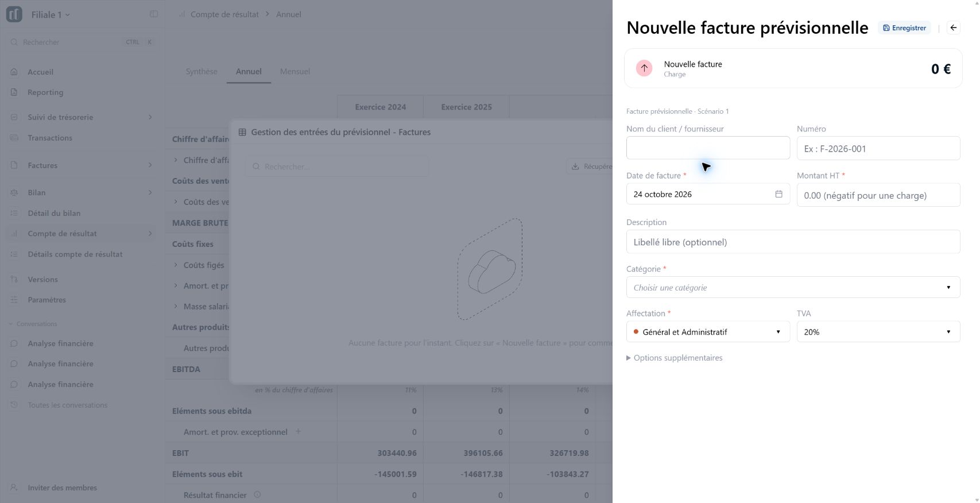The height and width of the screenshot is (503, 980).
Task: Switch to the Synthèse tab
Action: [202, 71]
